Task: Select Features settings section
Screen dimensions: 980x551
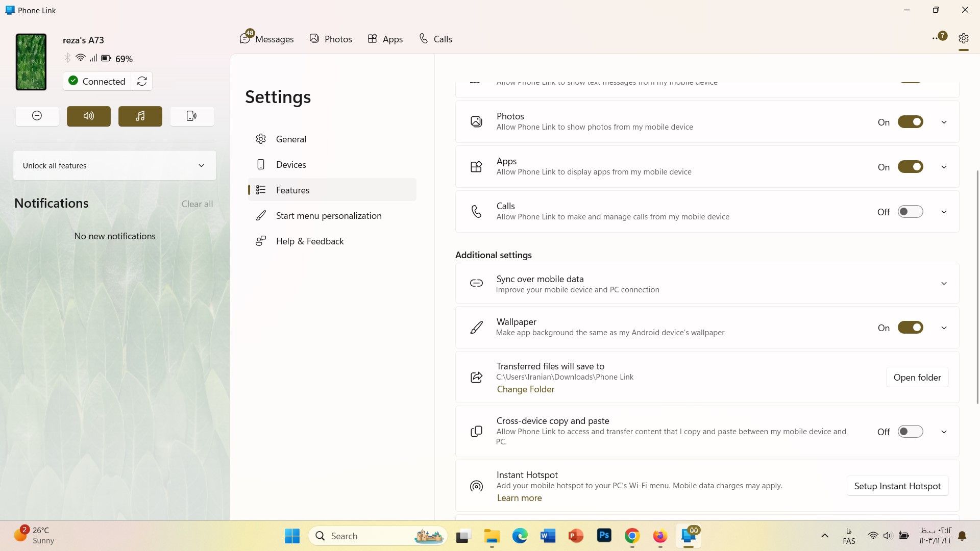Action: coord(332,190)
